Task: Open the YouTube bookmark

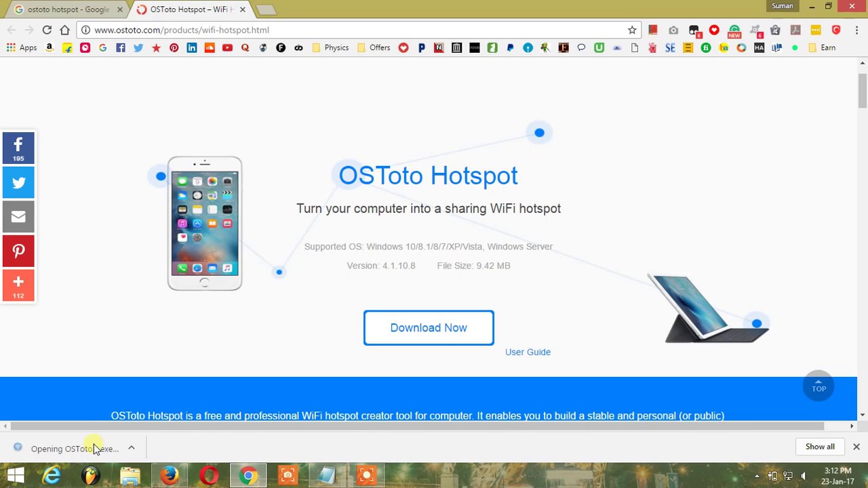Action: pyautogui.click(x=227, y=47)
